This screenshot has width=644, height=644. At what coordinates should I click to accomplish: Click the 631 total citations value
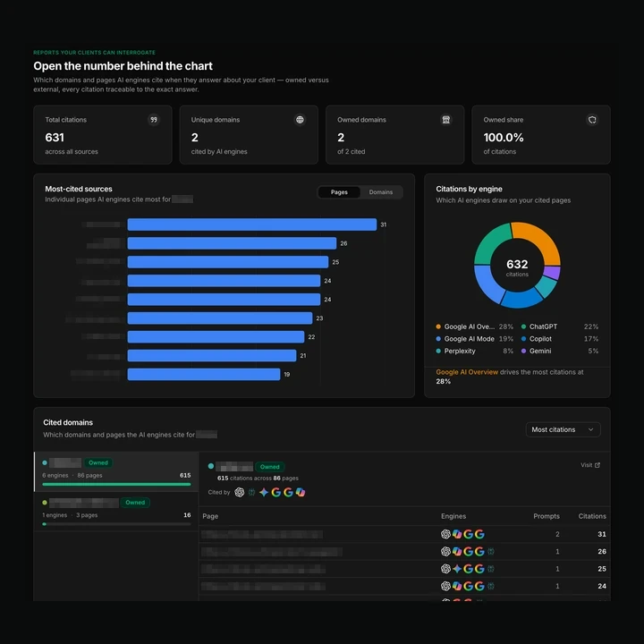tap(55, 138)
